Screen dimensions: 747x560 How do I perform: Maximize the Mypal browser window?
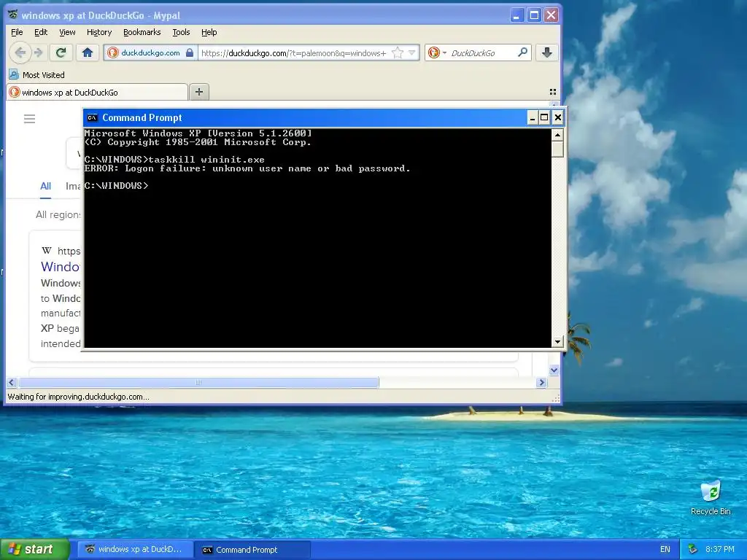[x=534, y=15]
